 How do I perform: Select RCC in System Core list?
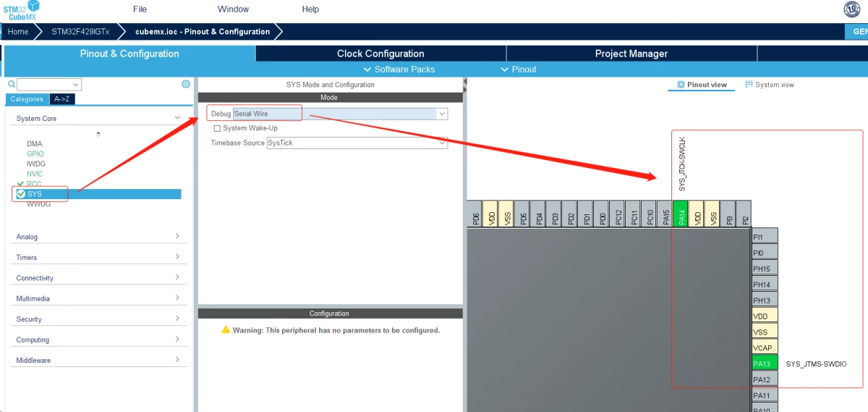pyautogui.click(x=34, y=184)
